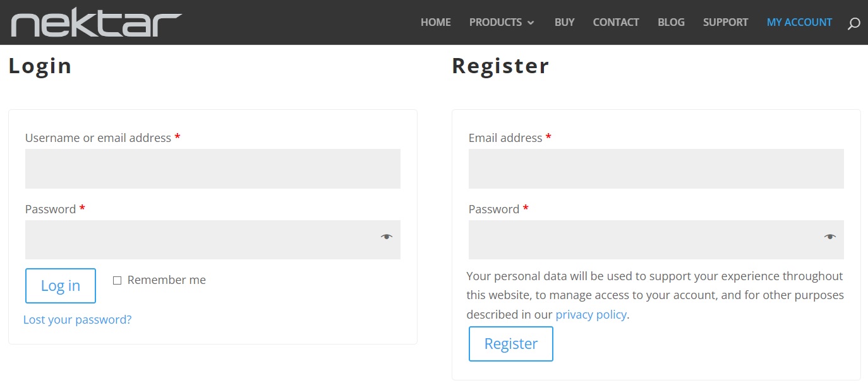The height and width of the screenshot is (383, 868).
Task: Click My Account in the top menu
Action: click(799, 22)
